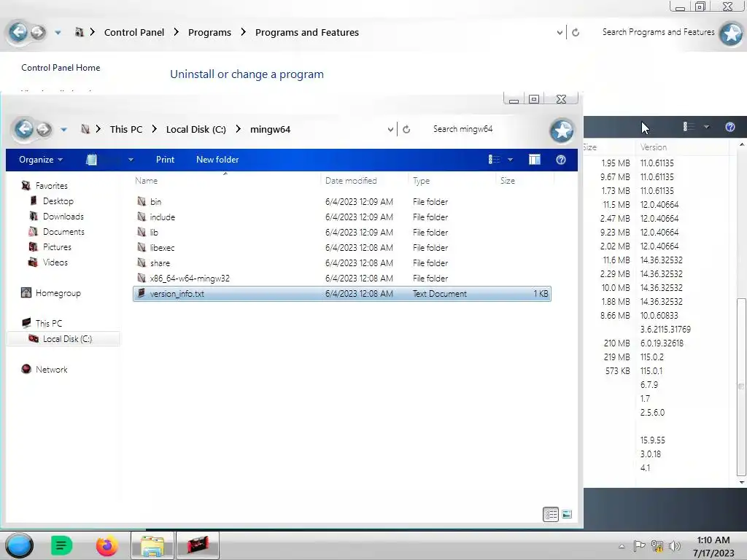
Task: Click the star button beside Search mingw64
Action: (x=562, y=131)
